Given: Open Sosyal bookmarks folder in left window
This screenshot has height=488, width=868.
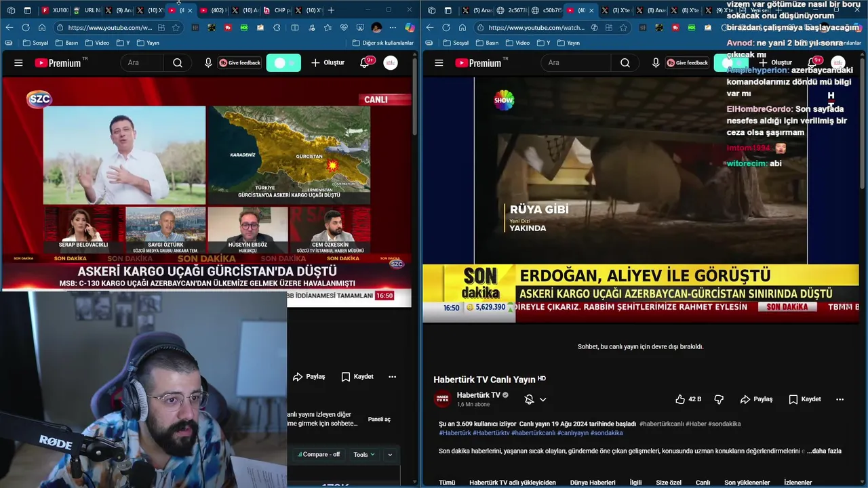Looking at the screenshot, I should (x=36, y=43).
